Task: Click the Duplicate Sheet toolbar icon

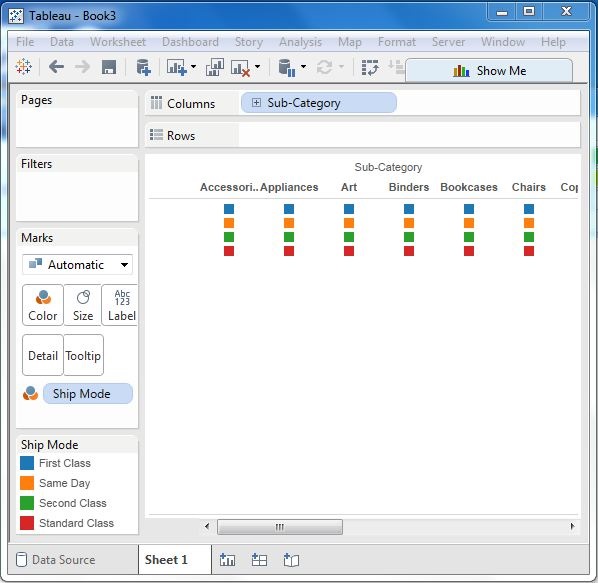Action: [x=214, y=67]
